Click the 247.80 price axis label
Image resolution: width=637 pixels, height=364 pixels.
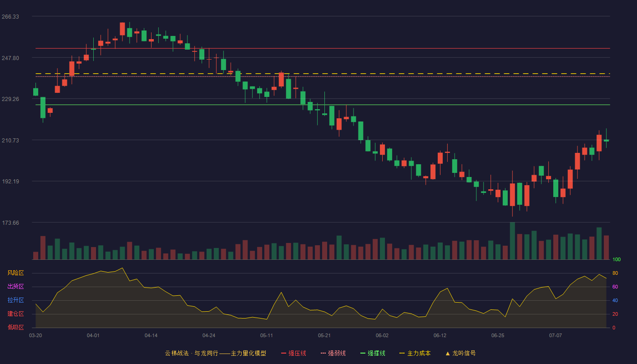pyautogui.click(x=10, y=58)
